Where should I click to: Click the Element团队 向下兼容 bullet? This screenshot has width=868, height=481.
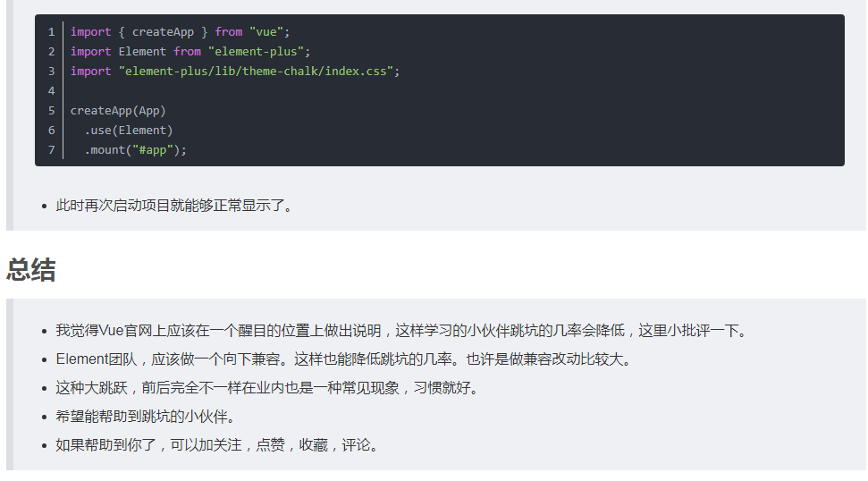point(344,359)
